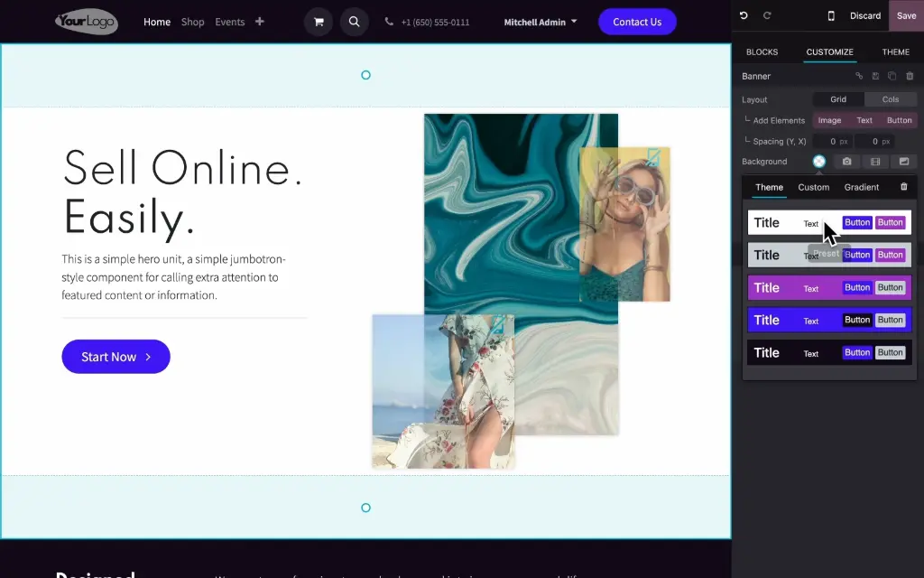Undo the last change
This screenshot has width=924, height=578.
tap(744, 16)
